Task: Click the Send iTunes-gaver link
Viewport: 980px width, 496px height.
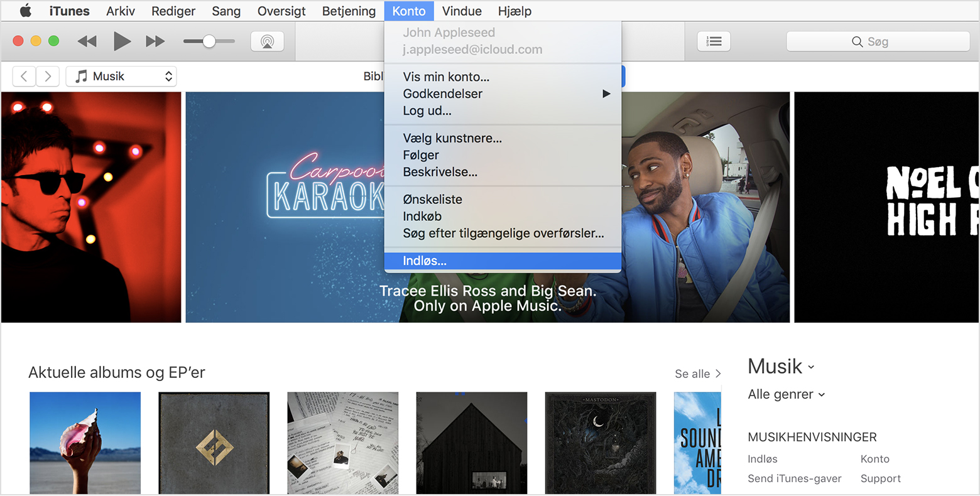Action: tap(795, 478)
